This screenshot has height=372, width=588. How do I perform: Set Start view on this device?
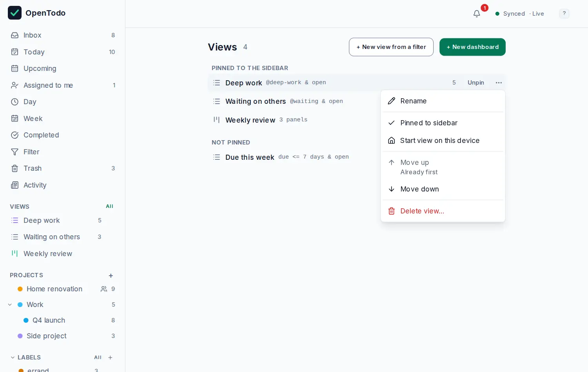pos(443,141)
